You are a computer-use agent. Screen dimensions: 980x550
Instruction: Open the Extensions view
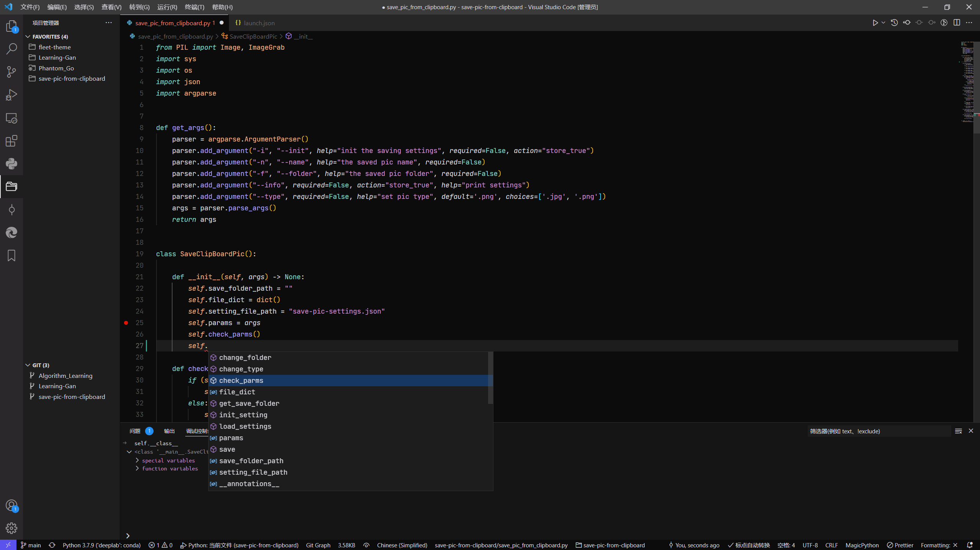[11, 141]
